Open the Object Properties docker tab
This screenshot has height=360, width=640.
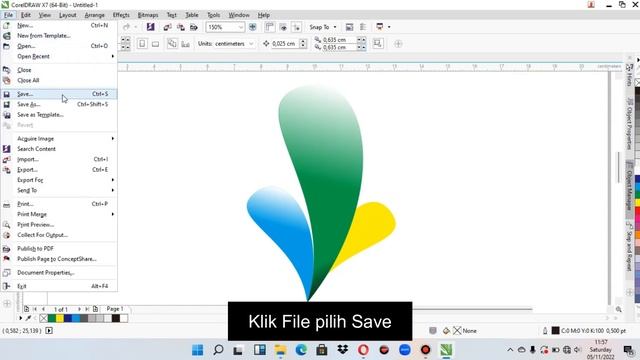coord(630,124)
